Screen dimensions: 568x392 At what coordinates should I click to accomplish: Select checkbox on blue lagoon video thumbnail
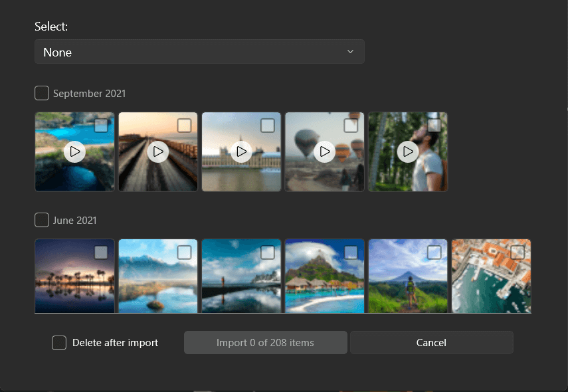[x=101, y=126]
